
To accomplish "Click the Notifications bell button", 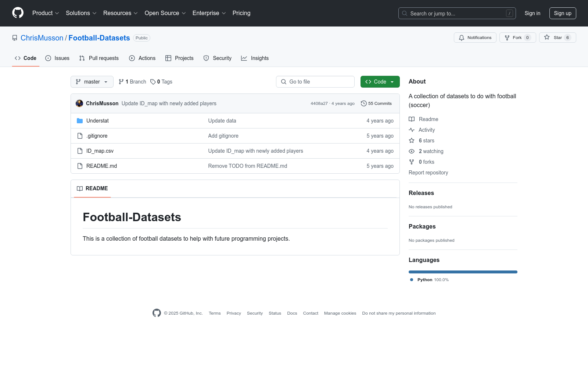I will click(475, 38).
